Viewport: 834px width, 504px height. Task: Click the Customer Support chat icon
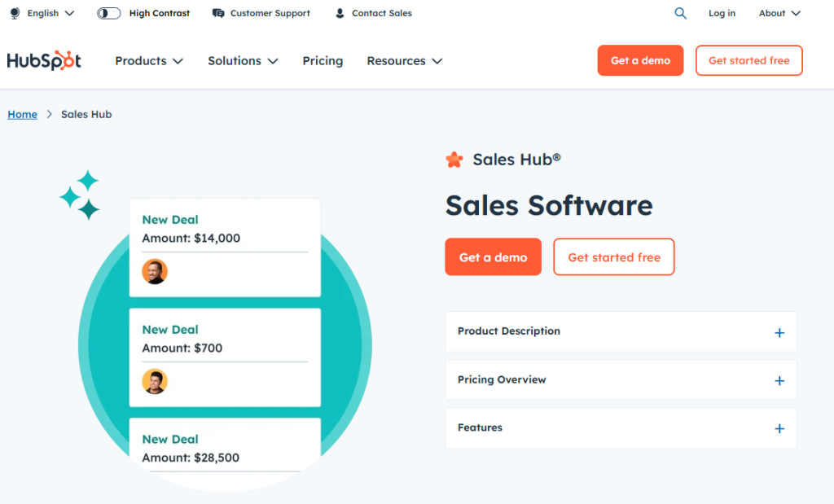click(218, 13)
